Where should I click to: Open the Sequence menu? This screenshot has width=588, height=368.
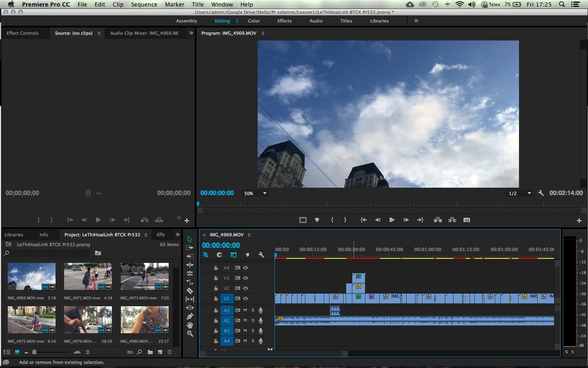(x=144, y=4)
